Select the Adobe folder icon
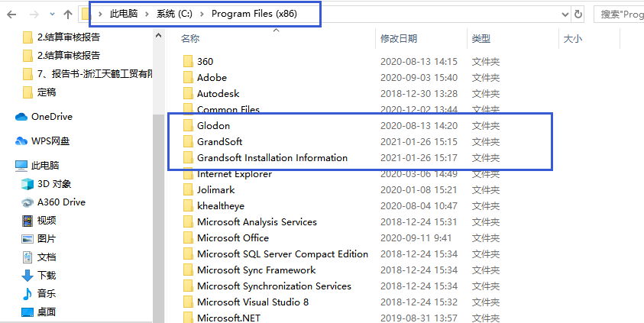This screenshot has height=323, width=644. click(188, 78)
